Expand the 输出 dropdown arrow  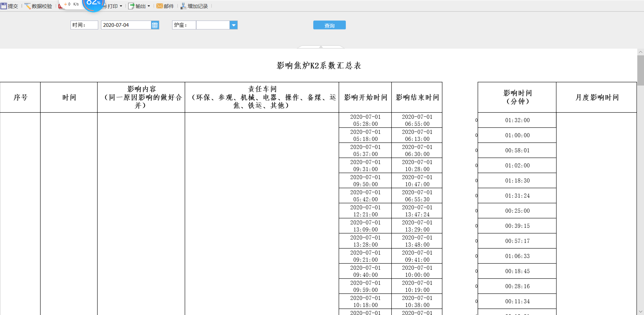(149, 6)
